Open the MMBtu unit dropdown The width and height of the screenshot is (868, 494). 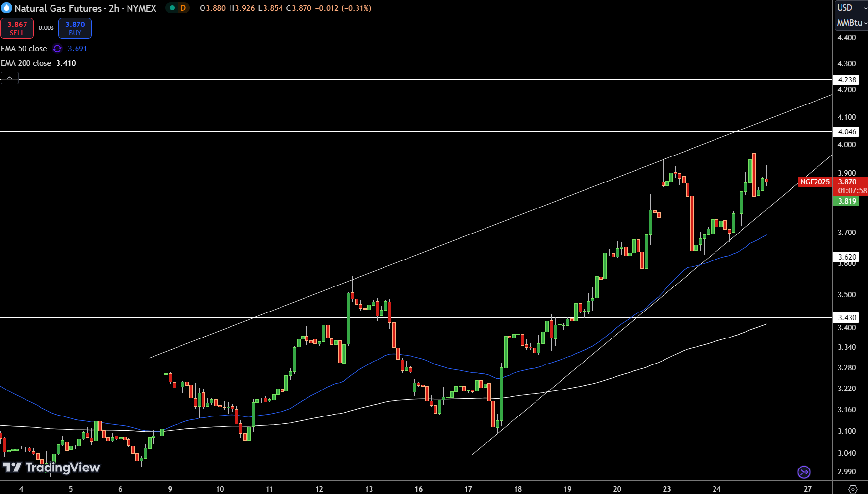pos(852,23)
